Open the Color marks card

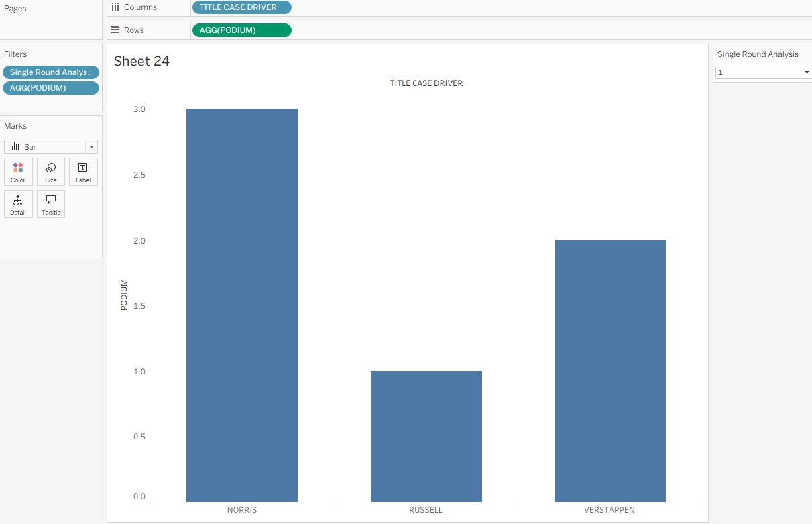(x=18, y=172)
